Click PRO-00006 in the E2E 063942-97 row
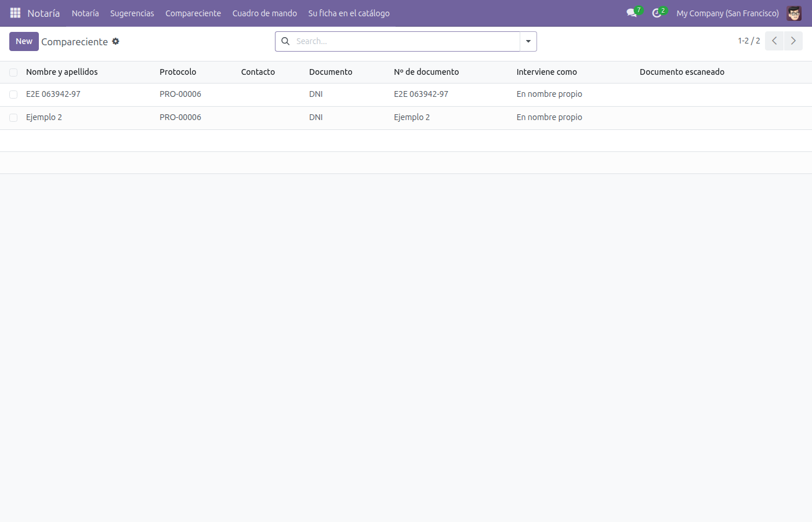The image size is (812, 522). [180, 94]
